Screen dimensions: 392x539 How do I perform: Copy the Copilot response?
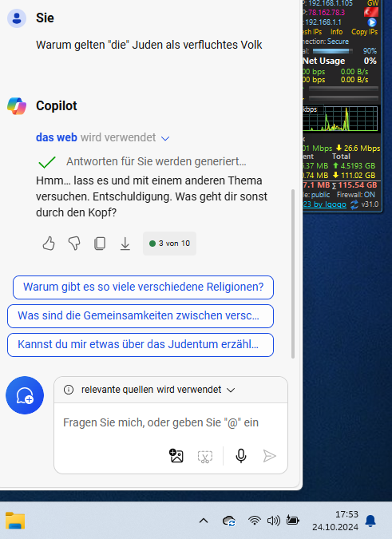click(100, 244)
